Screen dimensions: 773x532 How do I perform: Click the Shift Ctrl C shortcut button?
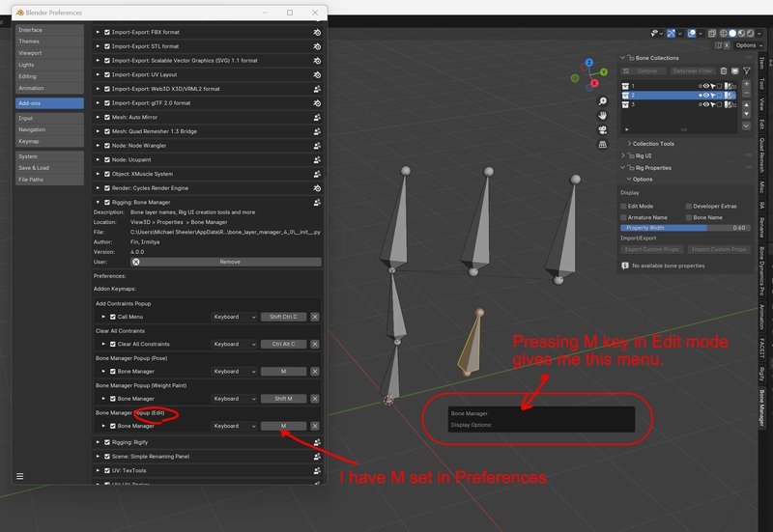(283, 317)
